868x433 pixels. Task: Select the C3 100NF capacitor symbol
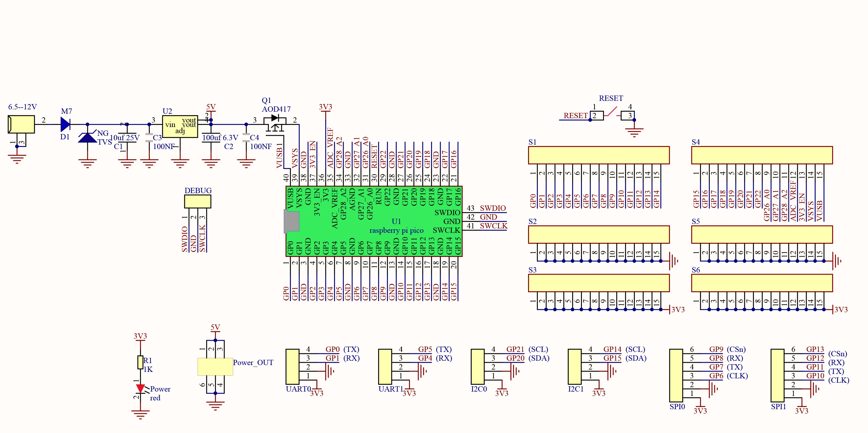(149, 138)
